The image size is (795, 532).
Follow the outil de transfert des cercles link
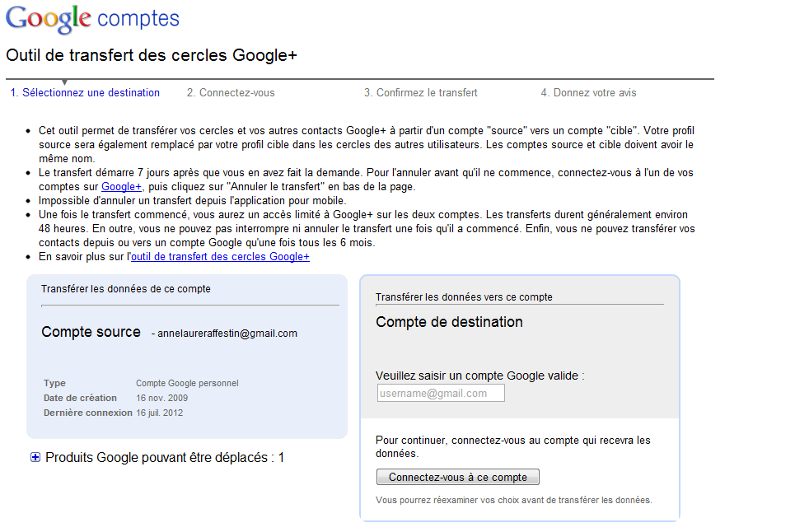[x=220, y=257]
